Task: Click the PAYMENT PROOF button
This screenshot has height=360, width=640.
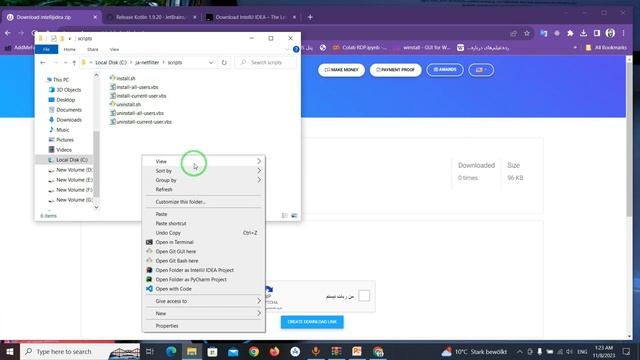Action: (395, 70)
